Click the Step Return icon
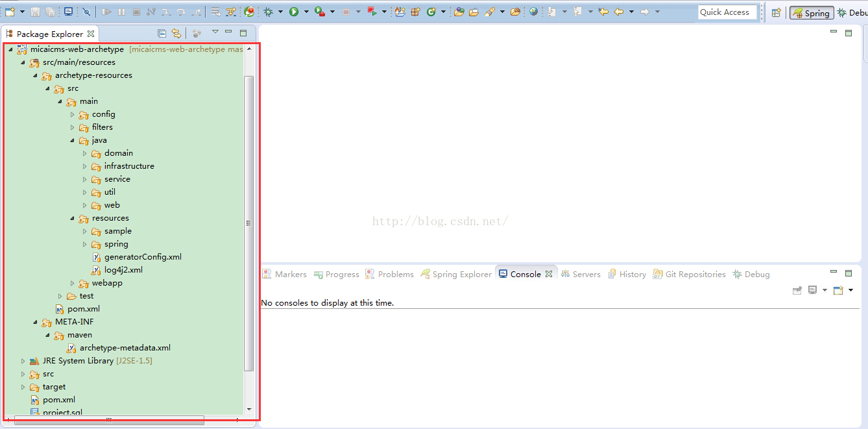The image size is (868, 429). coord(196,12)
